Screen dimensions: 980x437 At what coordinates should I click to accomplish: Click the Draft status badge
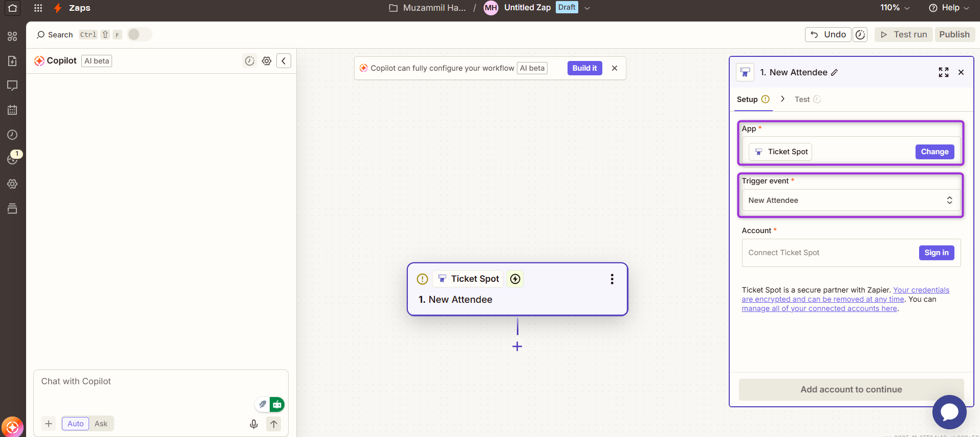(x=567, y=7)
